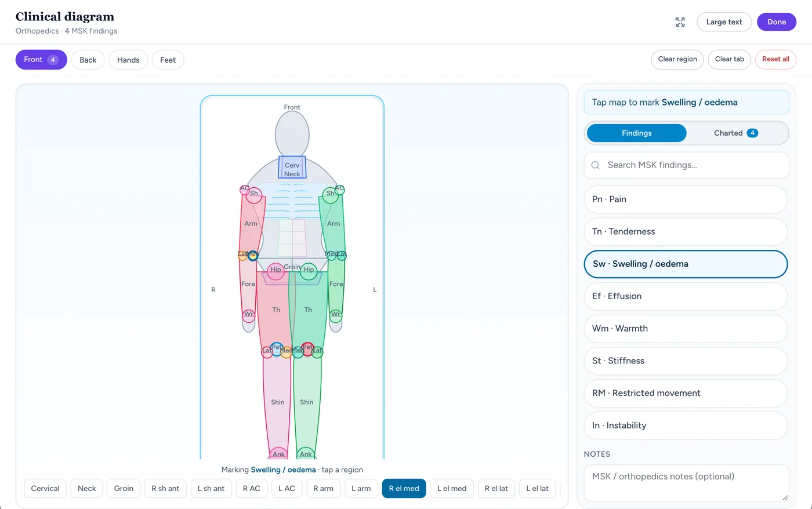Tap the green left shoulder Sh circle
The height and width of the screenshot is (509, 812).
pos(331,195)
